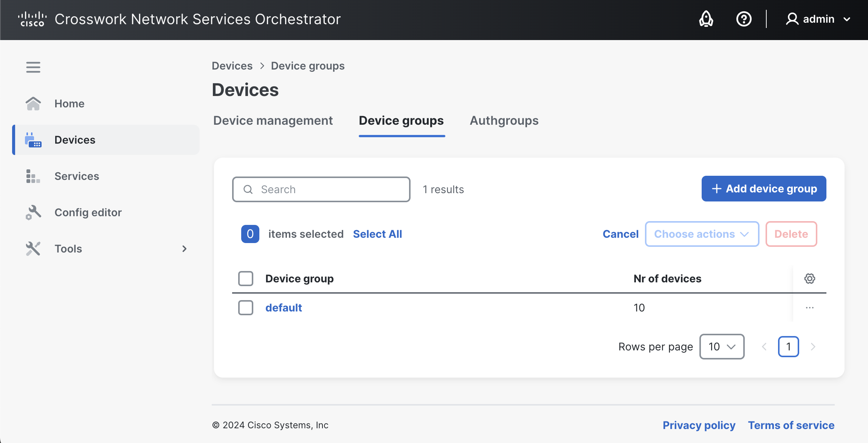This screenshot has height=443, width=868.
Task: Switch to Device management tab
Action: pos(273,121)
